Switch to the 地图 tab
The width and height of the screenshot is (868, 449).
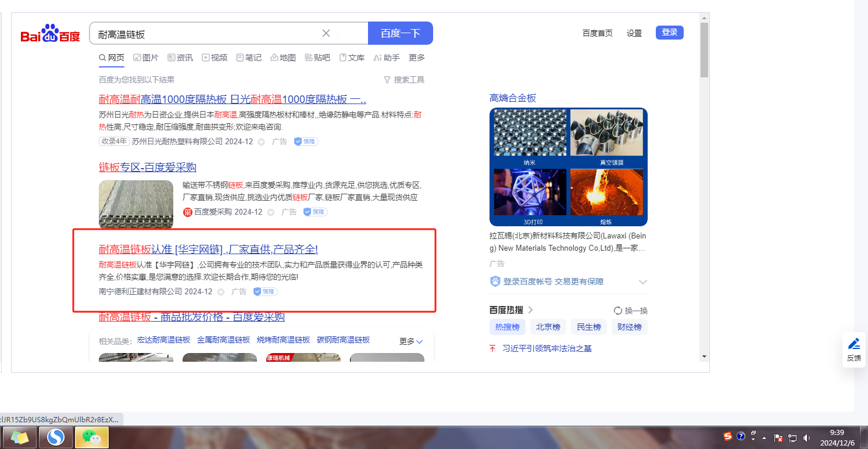coord(283,58)
